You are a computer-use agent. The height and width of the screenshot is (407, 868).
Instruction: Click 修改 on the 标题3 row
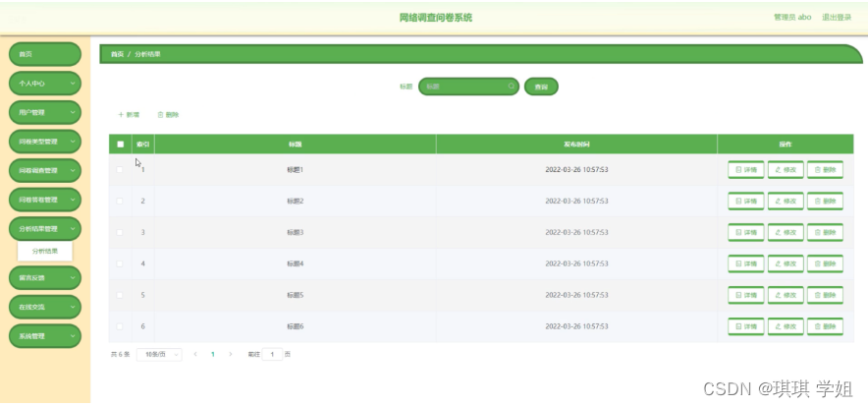[x=786, y=232]
